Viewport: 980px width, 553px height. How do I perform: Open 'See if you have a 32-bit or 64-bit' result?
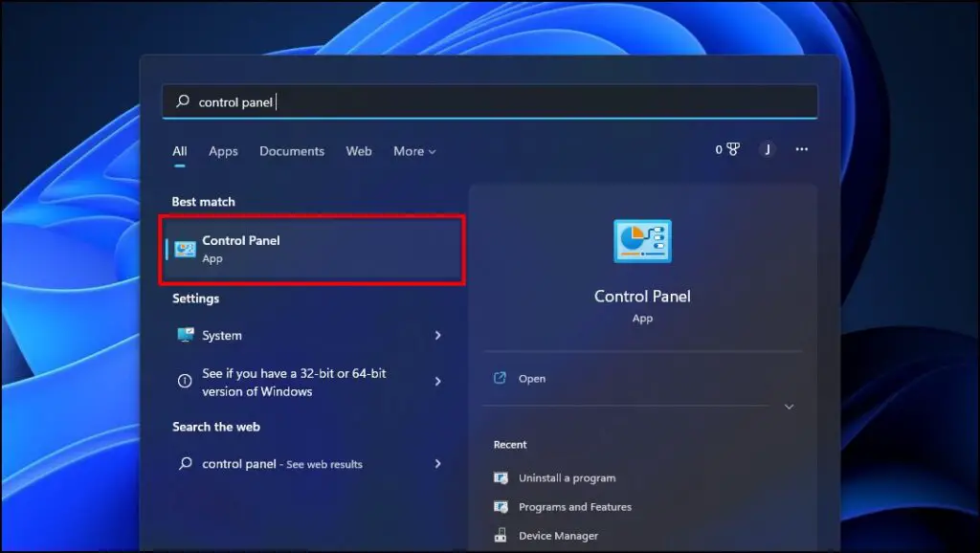pos(311,382)
